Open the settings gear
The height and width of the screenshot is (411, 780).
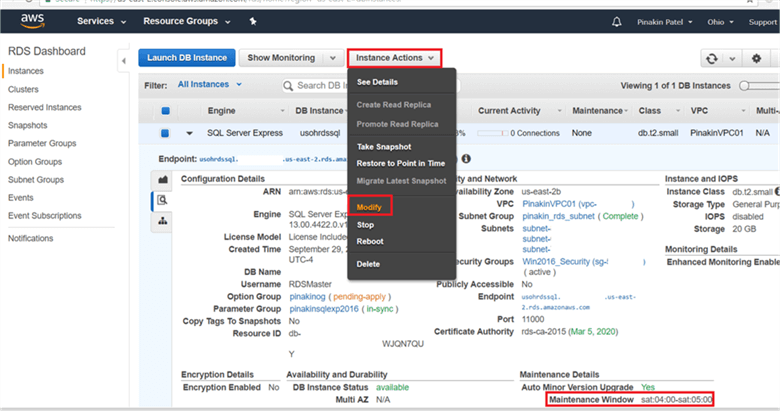756,58
